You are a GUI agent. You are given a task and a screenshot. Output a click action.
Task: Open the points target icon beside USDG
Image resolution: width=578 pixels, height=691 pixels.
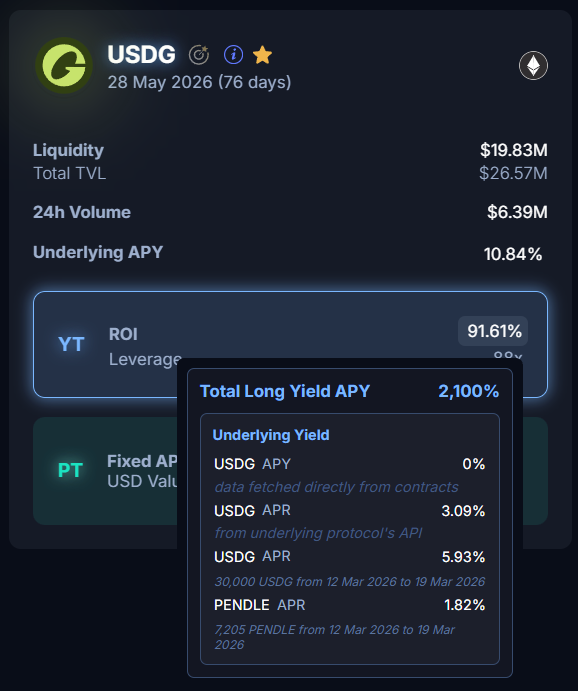click(199, 55)
